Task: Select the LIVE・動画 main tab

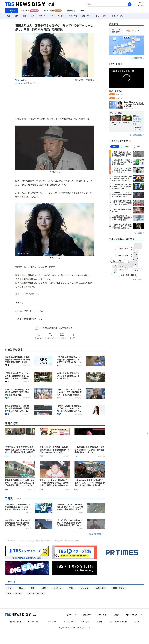Action: click(x=53, y=11)
